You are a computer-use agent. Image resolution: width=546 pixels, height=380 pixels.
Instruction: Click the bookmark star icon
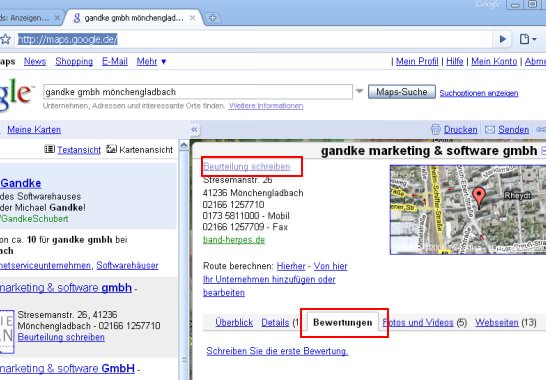(x=5, y=39)
